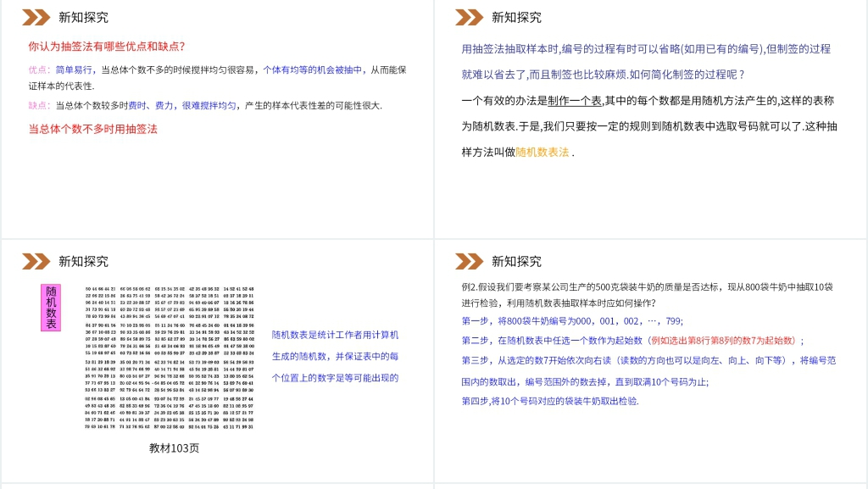Click the 新知探究 heading above the random number table

[84, 261]
